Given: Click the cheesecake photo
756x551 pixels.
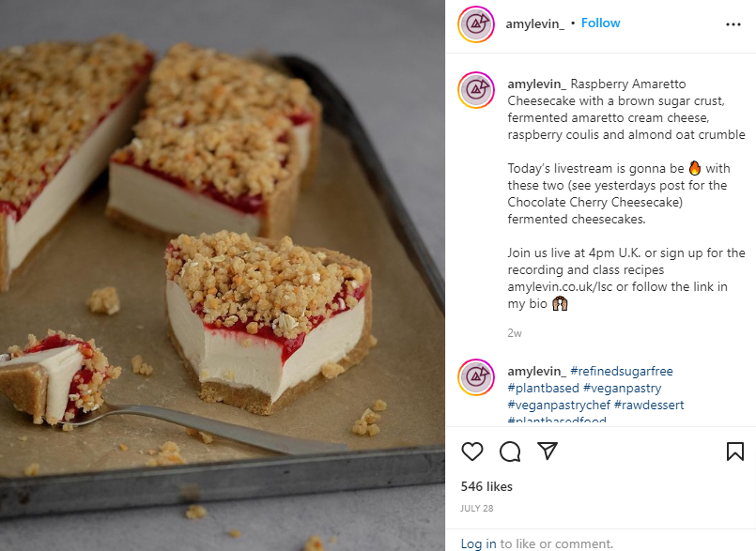Looking at the screenshot, I should coord(223,275).
